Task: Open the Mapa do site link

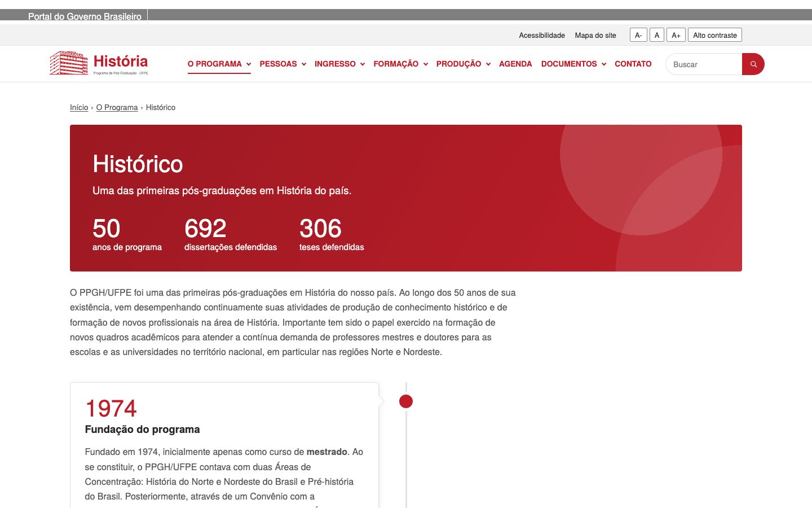Action: (x=595, y=35)
